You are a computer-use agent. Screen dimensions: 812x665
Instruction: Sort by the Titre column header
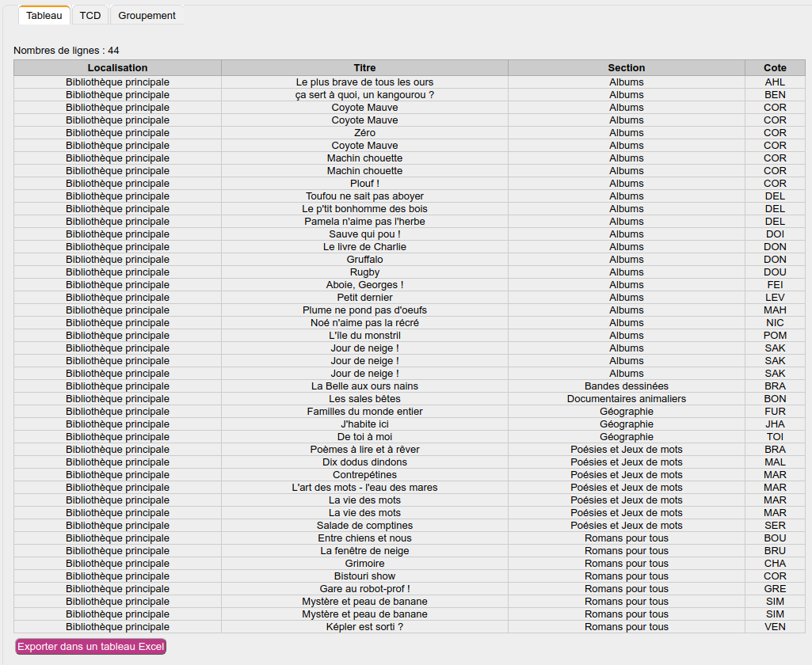coord(364,67)
